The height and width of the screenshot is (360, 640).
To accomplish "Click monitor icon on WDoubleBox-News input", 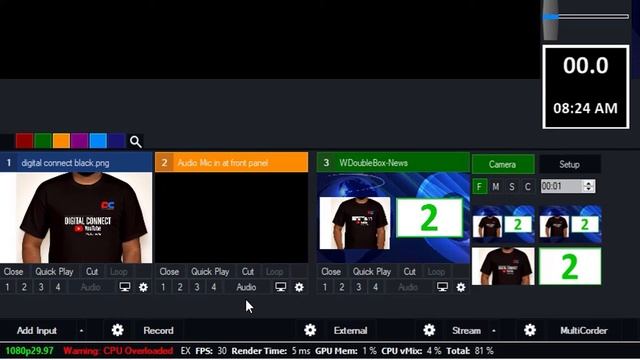I will pyautogui.click(x=442, y=287).
